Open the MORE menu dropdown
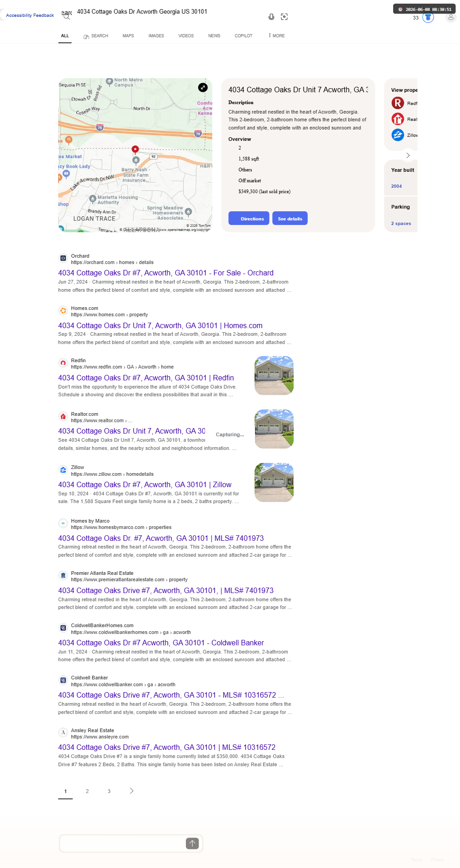 coord(277,35)
